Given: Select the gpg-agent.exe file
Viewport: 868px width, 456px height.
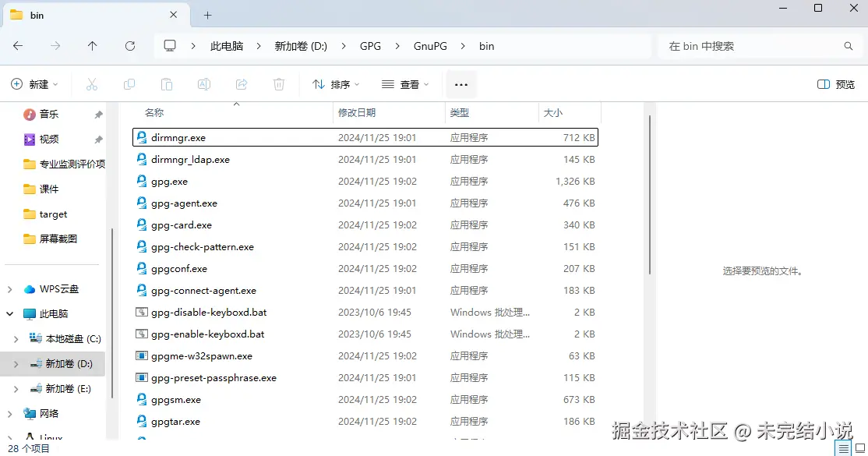Looking at the screenshot, I should tap(365, 203).
